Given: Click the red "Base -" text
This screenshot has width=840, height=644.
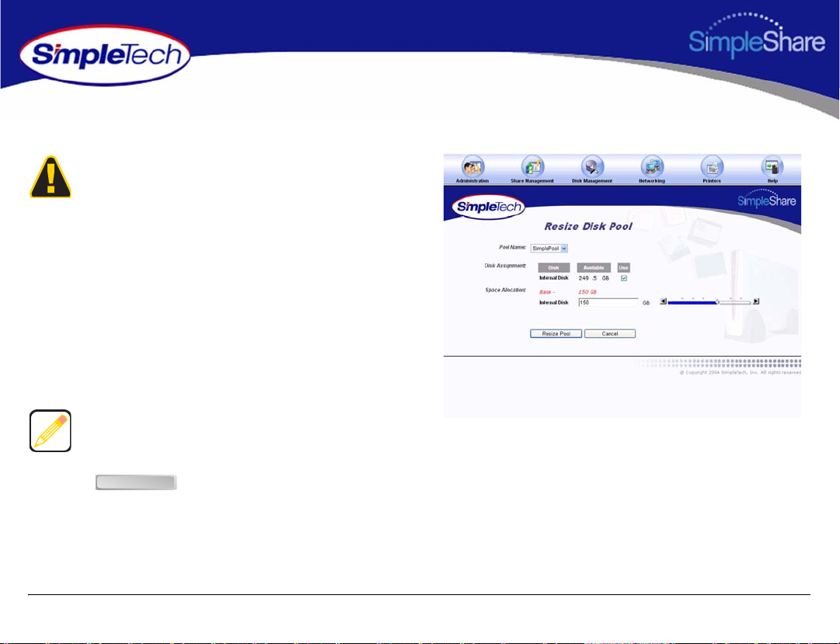Looking at the screenshot, I should pos(547,292).
